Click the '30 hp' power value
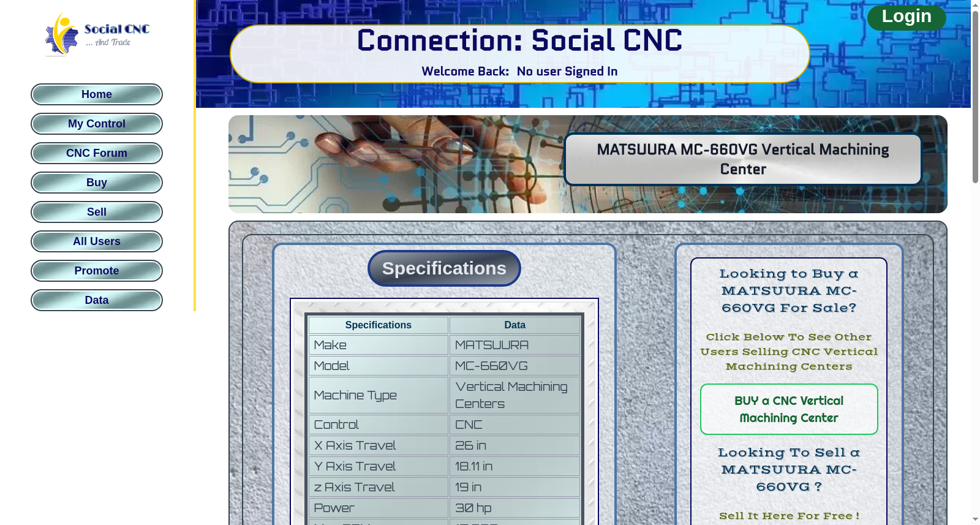 [514, 508]
